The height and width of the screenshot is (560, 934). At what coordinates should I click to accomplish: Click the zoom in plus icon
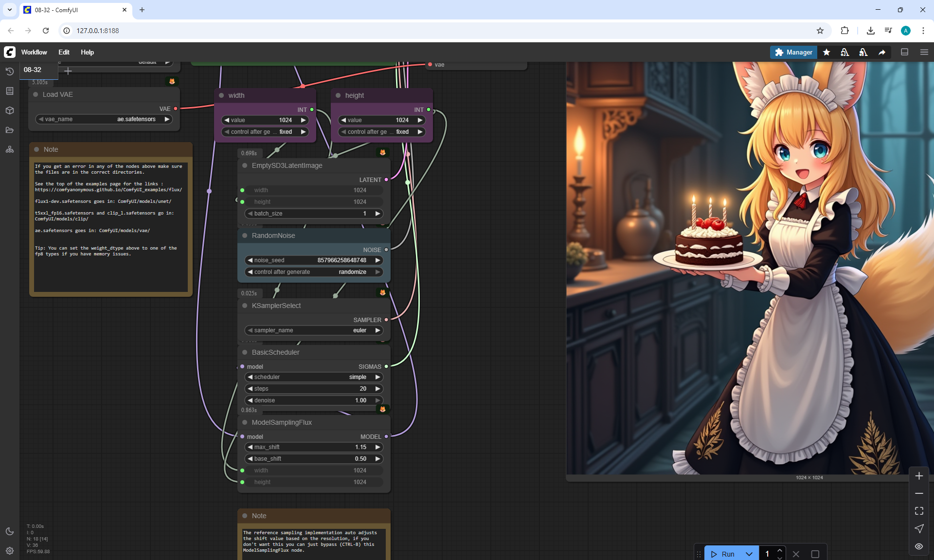918,476
